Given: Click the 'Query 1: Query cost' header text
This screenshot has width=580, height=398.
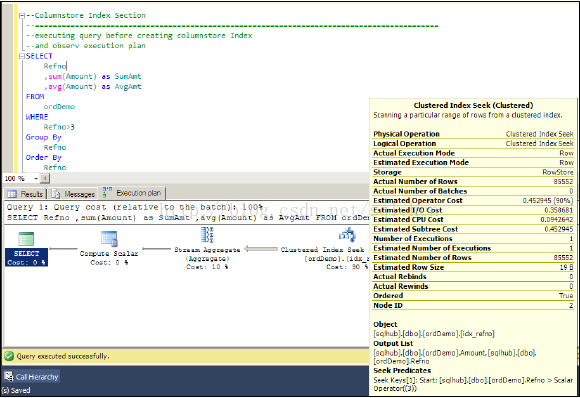Looking at the screenshot, I should pyautogui.click(x=135, y=208).
